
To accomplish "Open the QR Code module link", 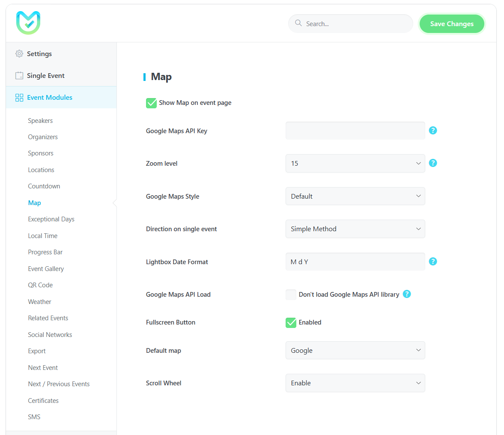I will pyautogui.click(x=40, y=285).
